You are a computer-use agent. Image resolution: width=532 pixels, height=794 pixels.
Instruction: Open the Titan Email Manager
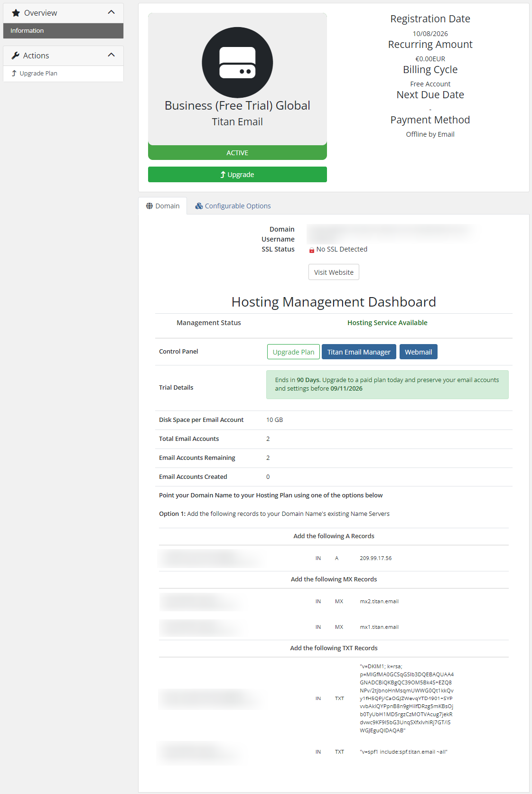[x=359, y=352]
